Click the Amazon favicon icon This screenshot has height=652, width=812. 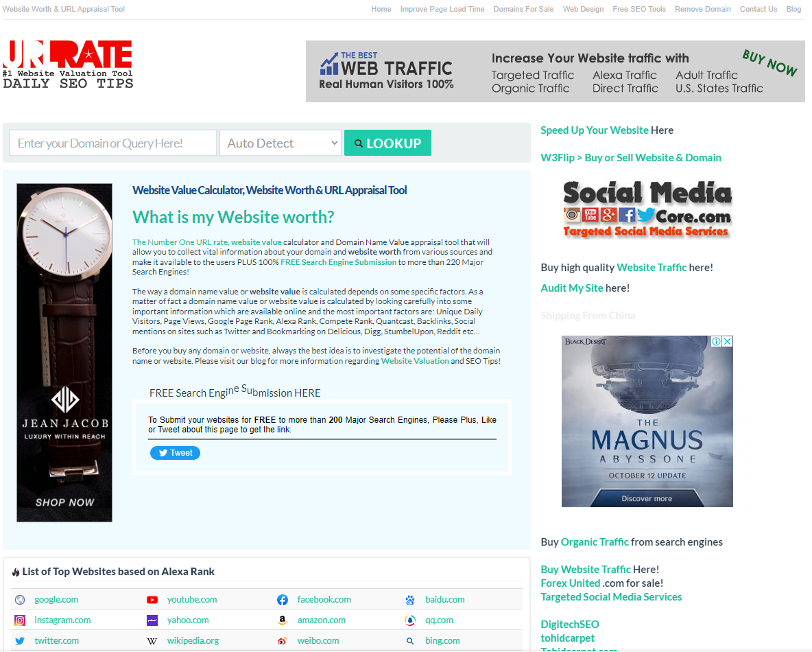[x=283, y=620]
